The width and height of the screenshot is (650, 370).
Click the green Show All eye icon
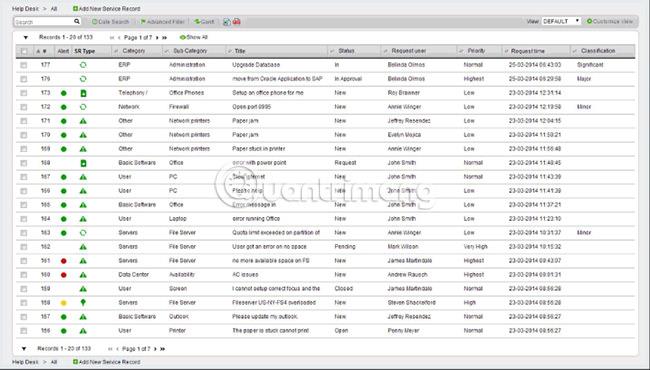pos(182,37)
